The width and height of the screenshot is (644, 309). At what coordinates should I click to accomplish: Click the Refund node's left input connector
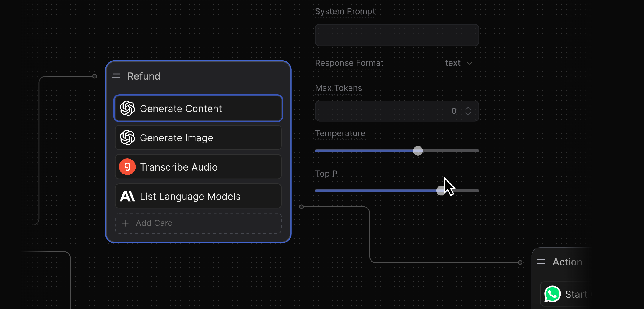(94, 76)
